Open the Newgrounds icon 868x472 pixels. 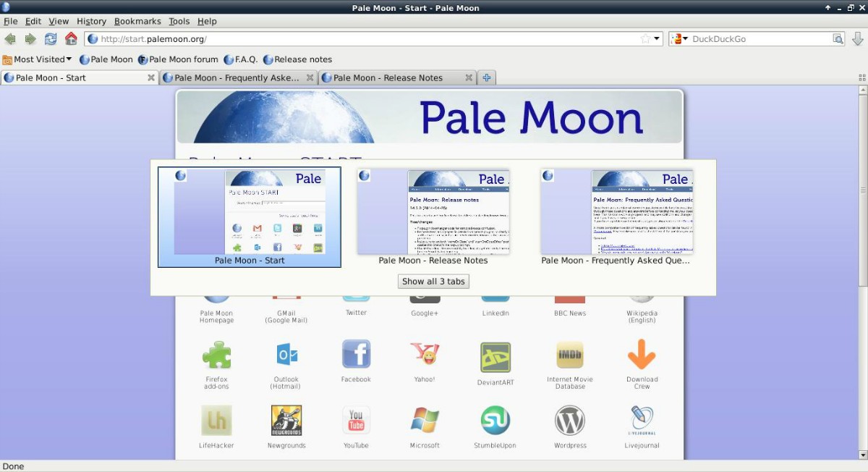click(x=286, y=421)
